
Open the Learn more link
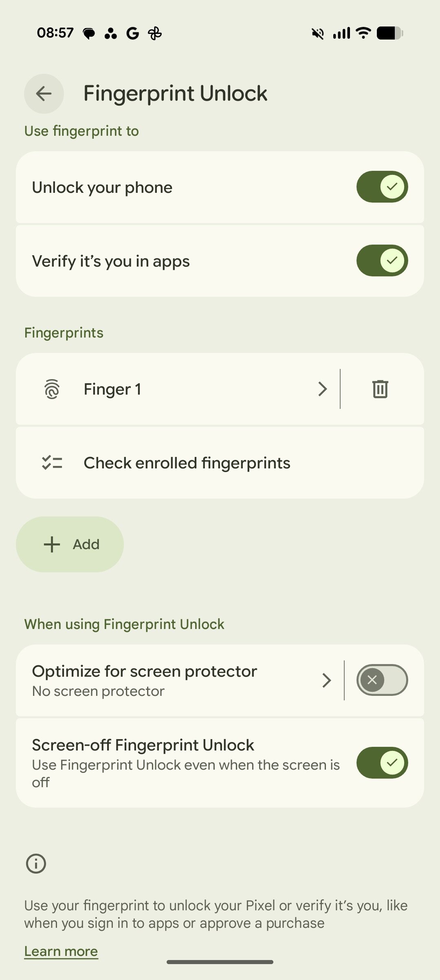click(61, 950)
